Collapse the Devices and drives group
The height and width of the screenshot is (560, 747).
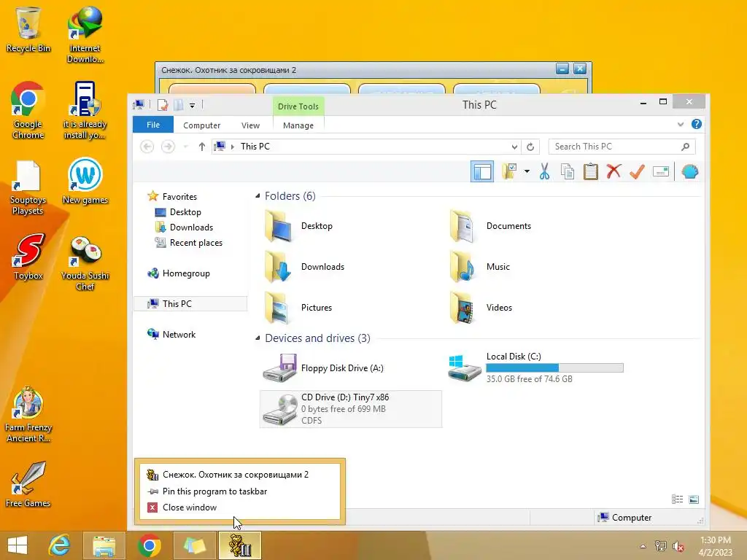[x=258, y=338]
